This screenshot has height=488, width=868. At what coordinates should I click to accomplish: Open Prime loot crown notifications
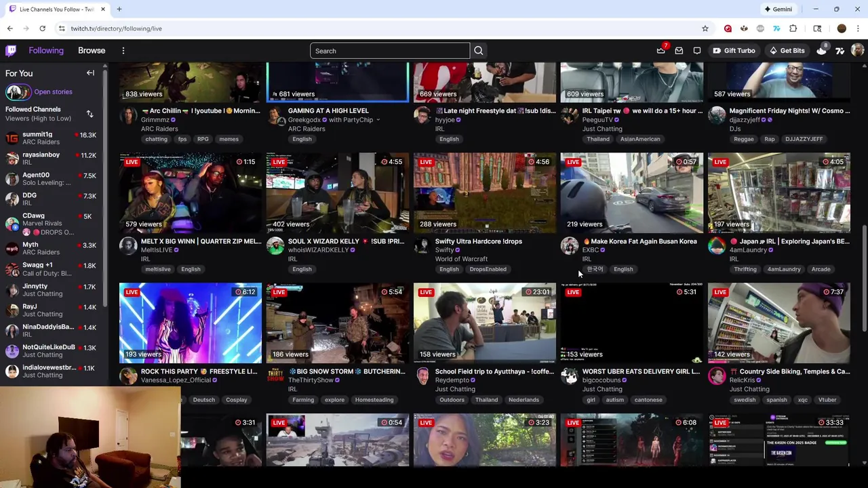point(661,51)
